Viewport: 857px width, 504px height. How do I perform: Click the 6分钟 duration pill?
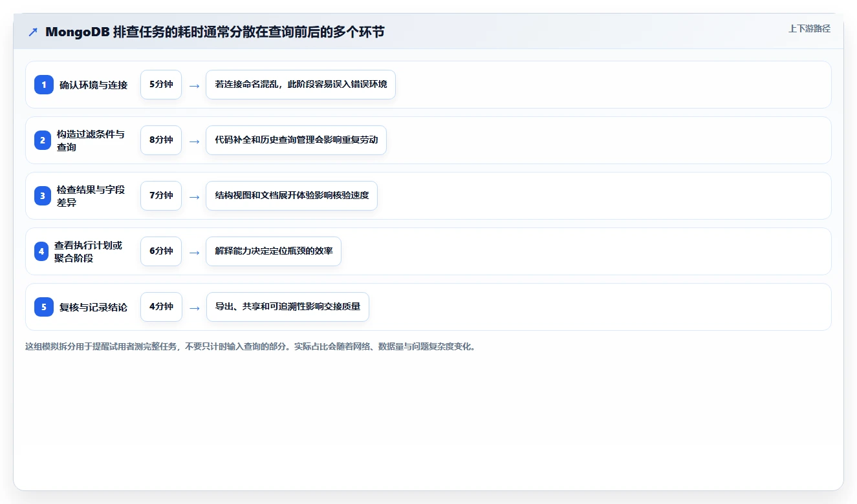(x=161, y=251)
